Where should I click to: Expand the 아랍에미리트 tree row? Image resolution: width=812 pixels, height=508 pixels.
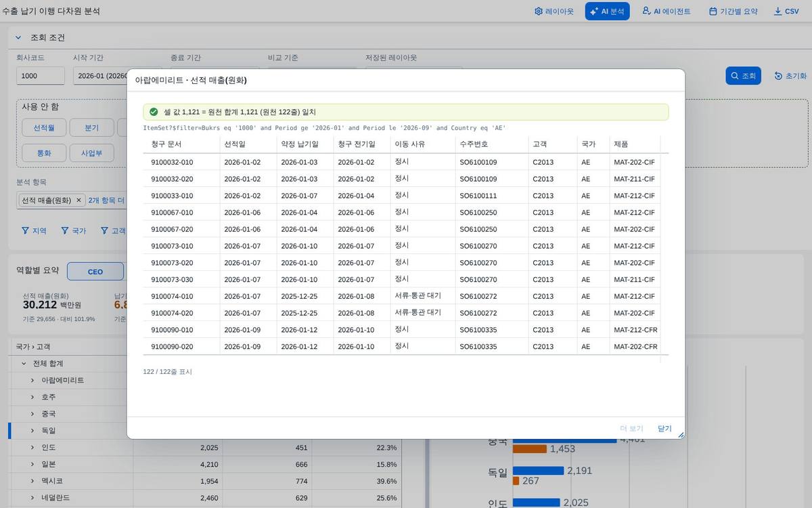point(32,381)
